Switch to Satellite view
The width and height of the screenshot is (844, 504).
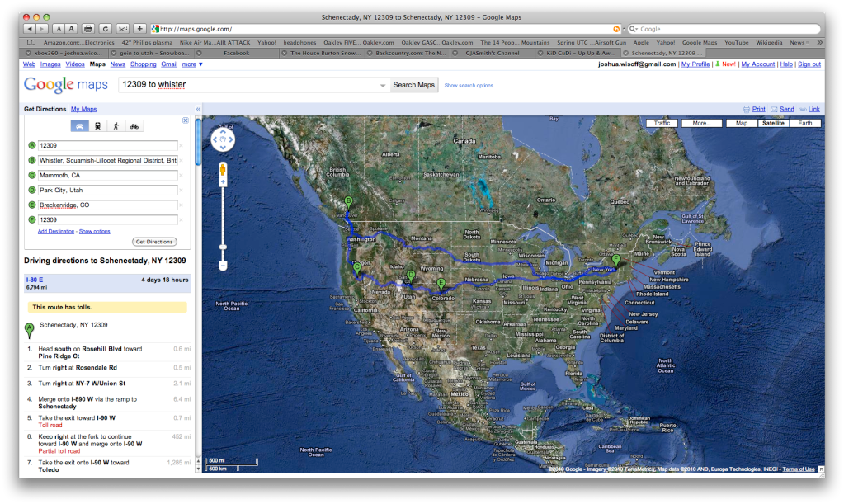point(773,123)
